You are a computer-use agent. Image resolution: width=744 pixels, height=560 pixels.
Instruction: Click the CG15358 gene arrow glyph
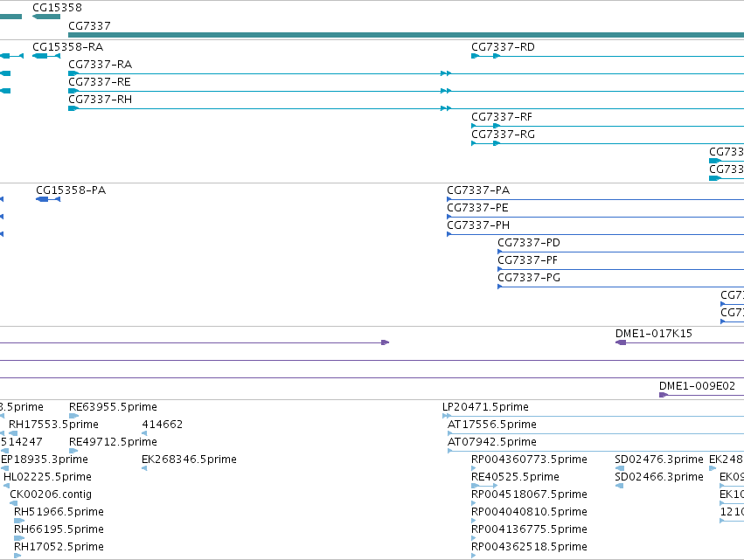pyautogui.click(x=46, y=17)
